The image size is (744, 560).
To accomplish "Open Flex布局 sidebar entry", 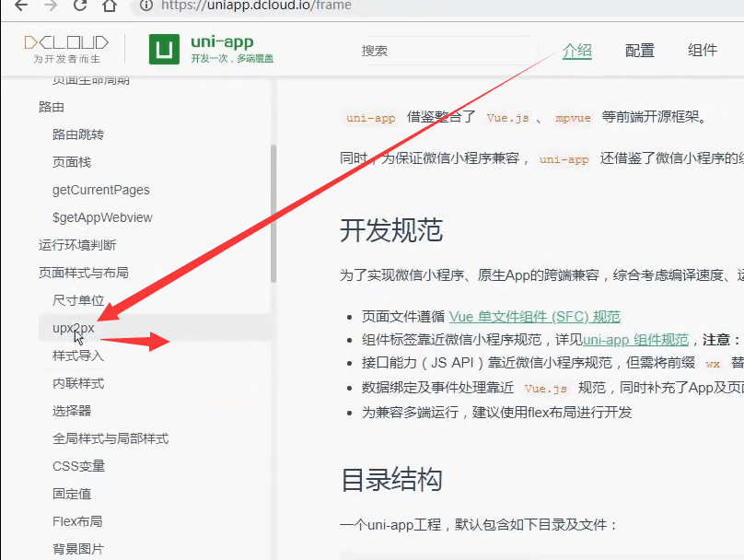I will click(x=77, y=521).
